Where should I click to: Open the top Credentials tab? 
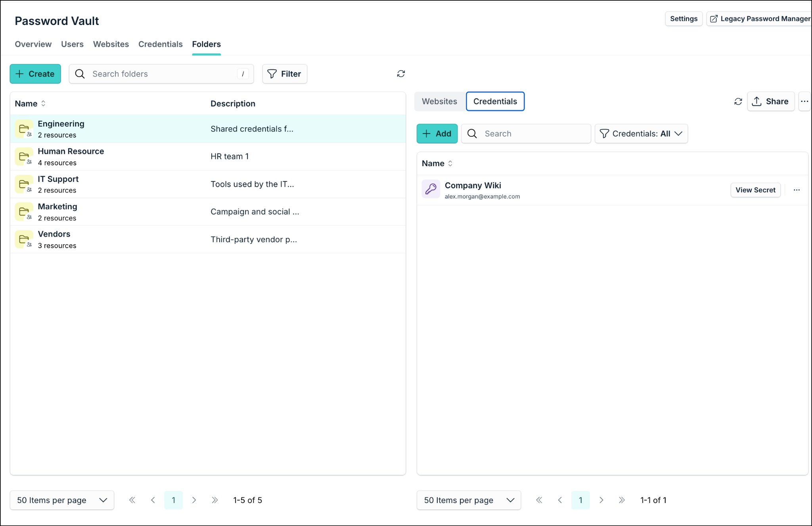point(161,44)
